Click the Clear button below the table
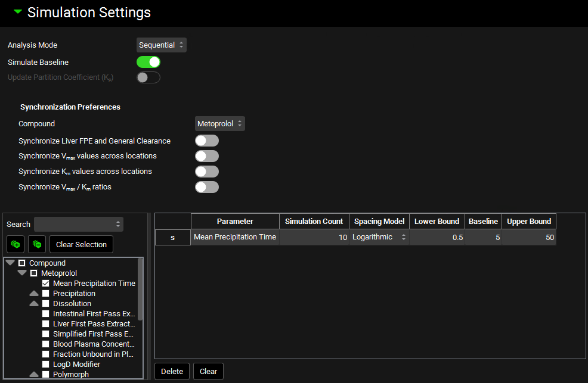This screenshot has height=383, width=588. (208, 371)
